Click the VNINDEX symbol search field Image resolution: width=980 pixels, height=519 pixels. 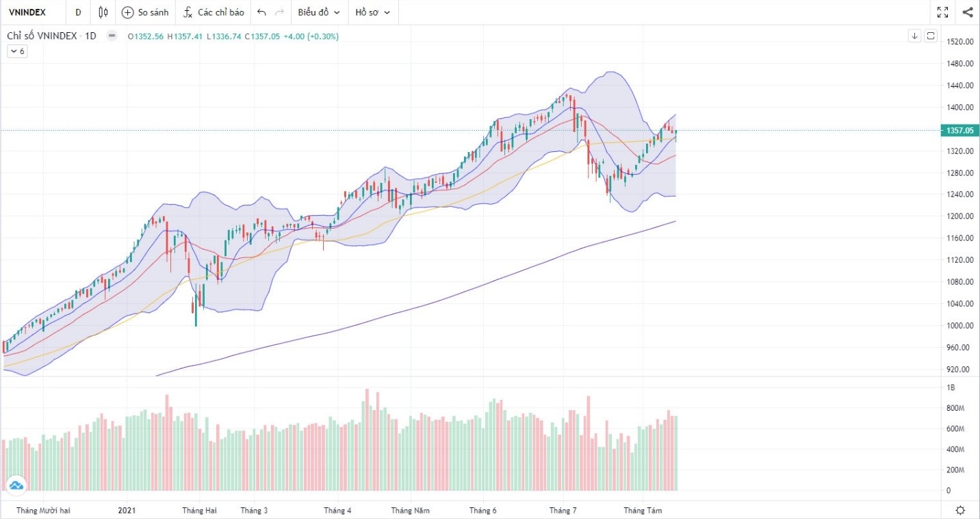tap(27, 12)
